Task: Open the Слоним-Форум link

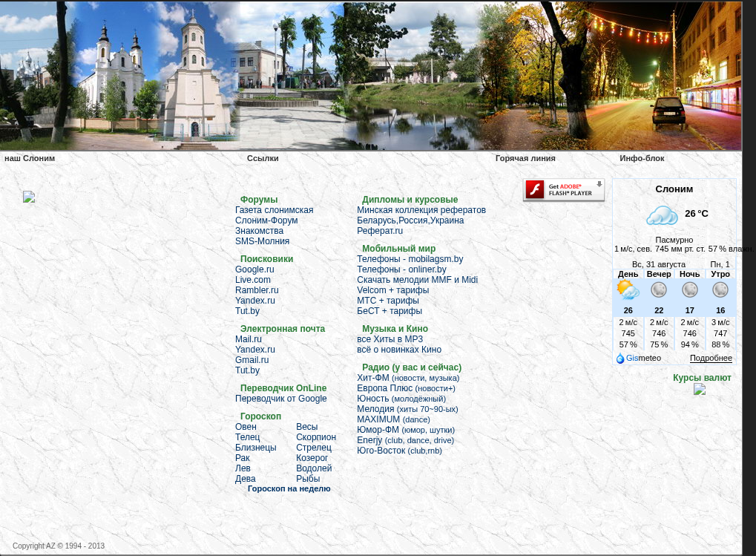Action: pyautogui.click(x=266, y=220)
